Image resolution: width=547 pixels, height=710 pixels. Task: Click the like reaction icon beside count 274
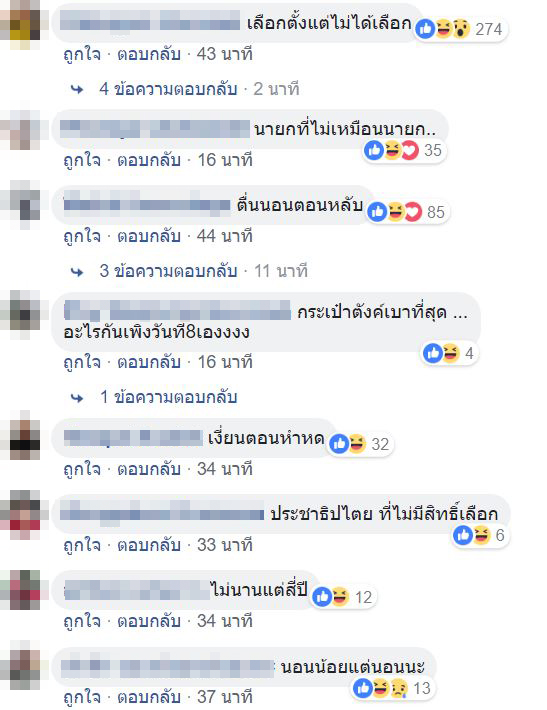pyautogui.click(x=426, y=29)
